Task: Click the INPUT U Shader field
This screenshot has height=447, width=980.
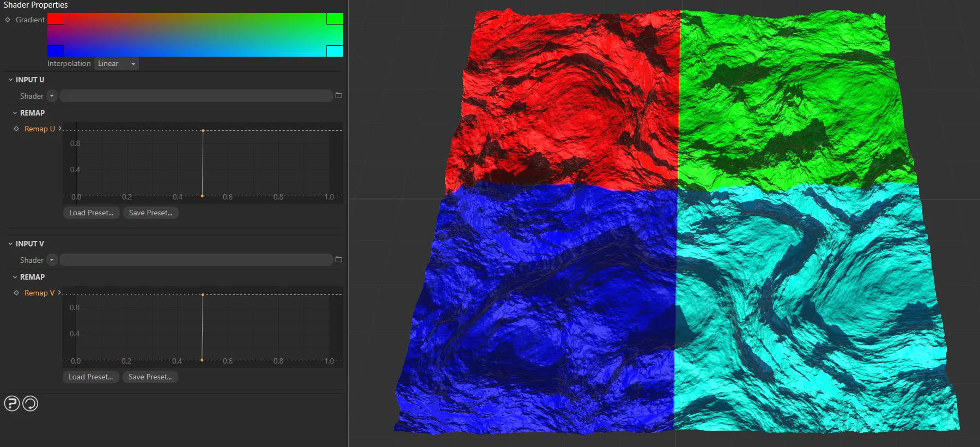Action: click(x=196, y=96)
